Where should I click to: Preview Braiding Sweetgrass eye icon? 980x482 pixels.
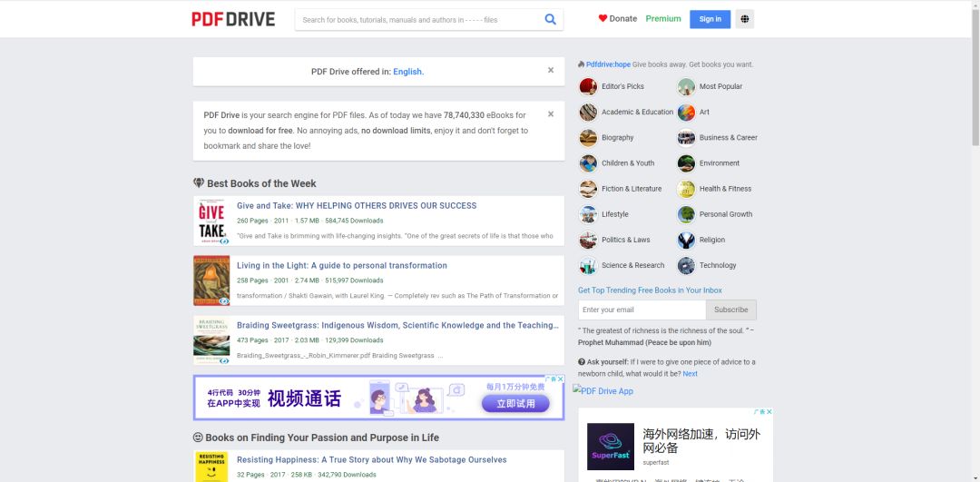(224, 360)
